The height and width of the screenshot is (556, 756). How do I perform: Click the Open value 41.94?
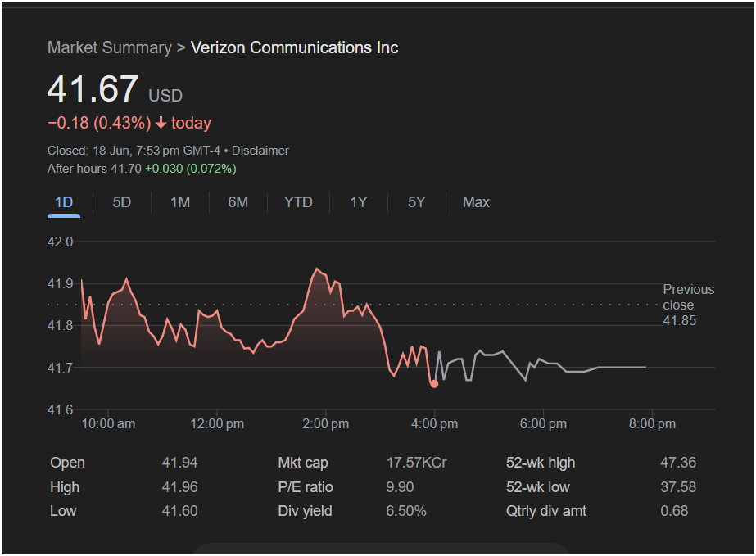pos(180,463)
